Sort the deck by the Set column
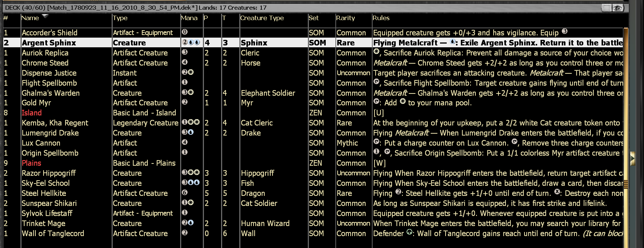The image size is (644, 248). (x=314, y=18)
